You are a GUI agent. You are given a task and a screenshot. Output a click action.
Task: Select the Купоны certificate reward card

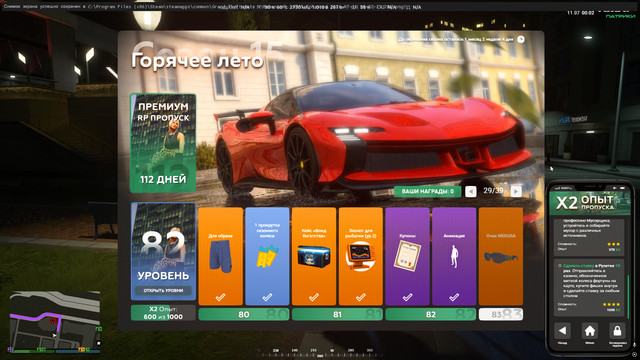pos(407,256)
